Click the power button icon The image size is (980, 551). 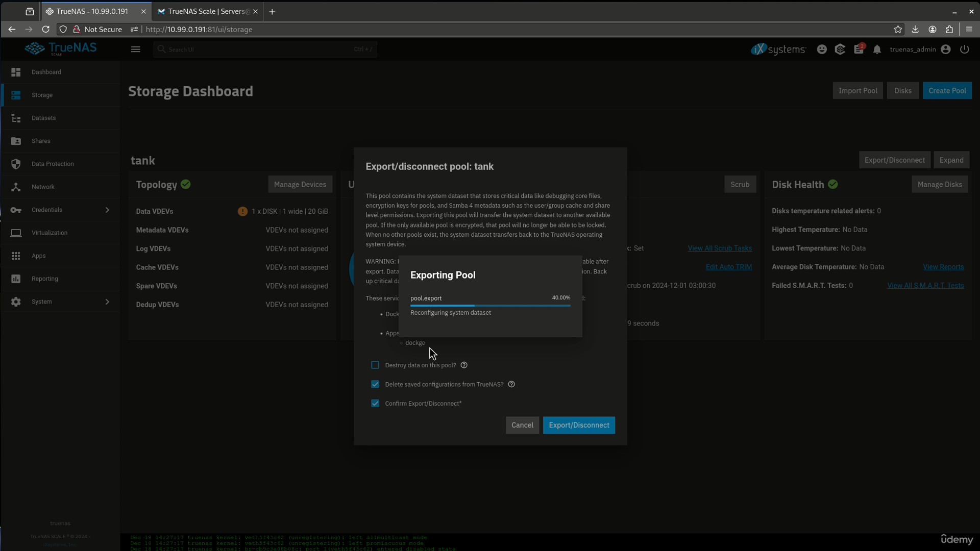click(964, 49)
